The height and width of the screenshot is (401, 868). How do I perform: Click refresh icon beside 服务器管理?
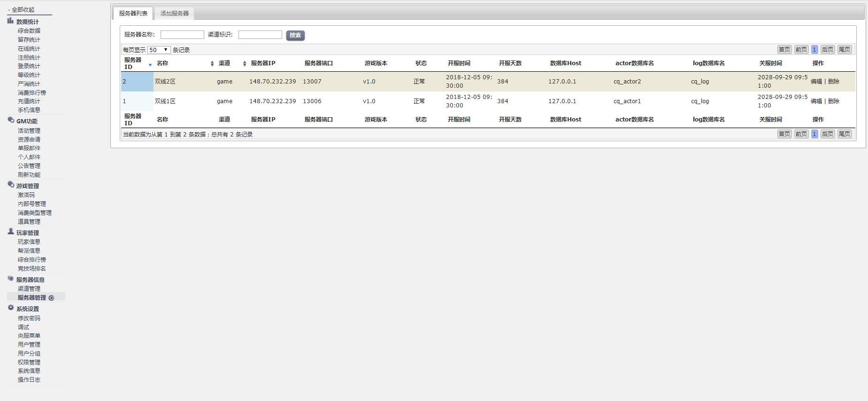coord(52,298)
